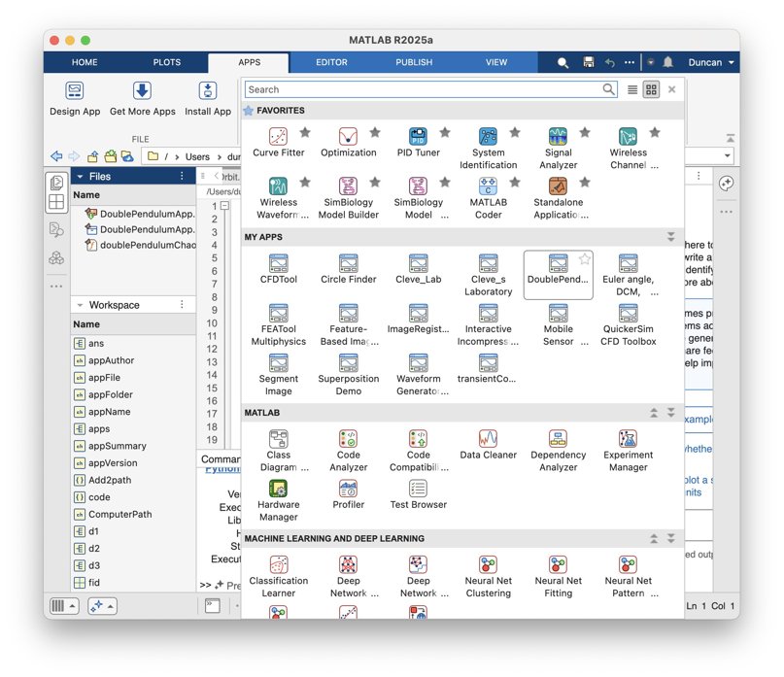Switch to HOME tab
This screenshot has width=784, height=677.
pyautogui.click(x=85, y=62)
